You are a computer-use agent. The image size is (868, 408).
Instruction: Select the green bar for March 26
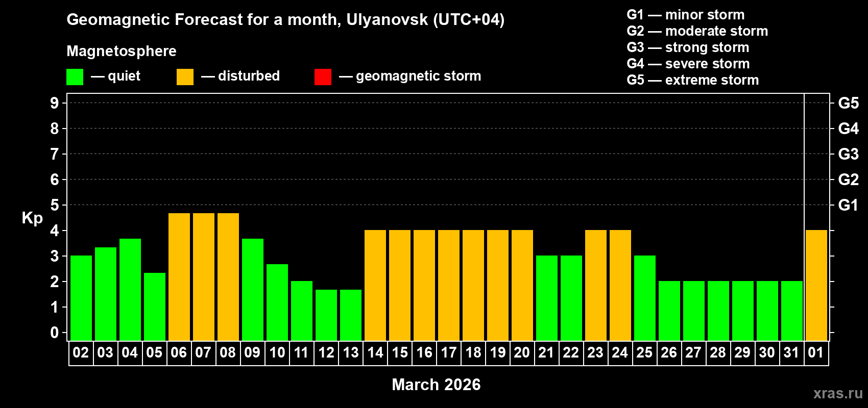(x=669, y=311)
